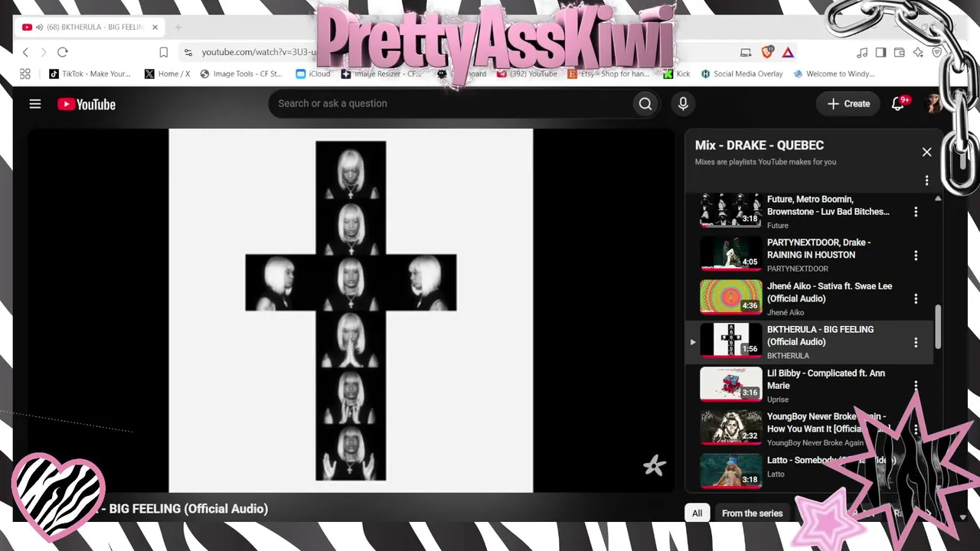Open the YouTube guide hamburger menu
The height and width of the screenshot is (551, 980).
coord(35,104)
